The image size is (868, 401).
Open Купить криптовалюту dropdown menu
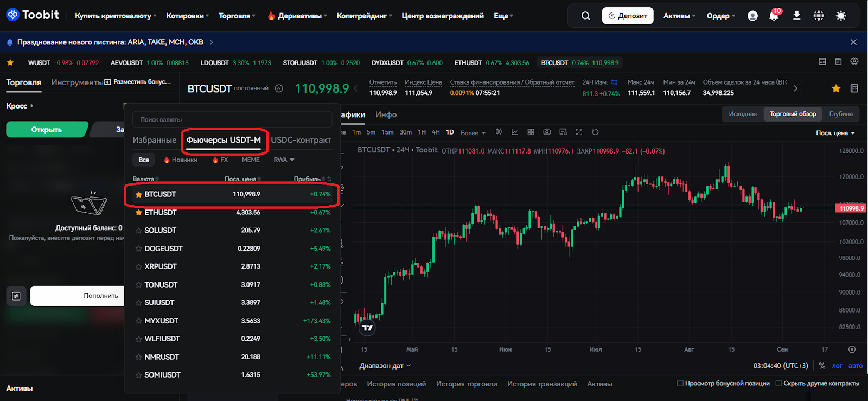tap(116, 16)
